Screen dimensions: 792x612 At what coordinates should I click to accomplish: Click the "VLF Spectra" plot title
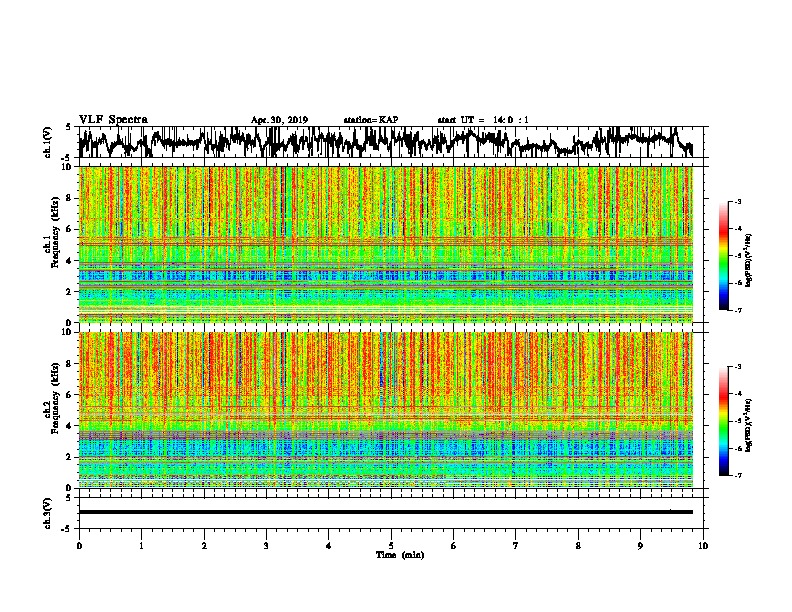(x=113, y=119)
